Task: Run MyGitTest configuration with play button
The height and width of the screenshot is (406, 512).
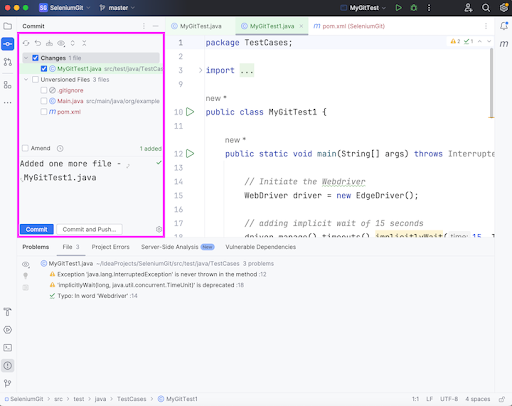Action: tap(398, 8)
